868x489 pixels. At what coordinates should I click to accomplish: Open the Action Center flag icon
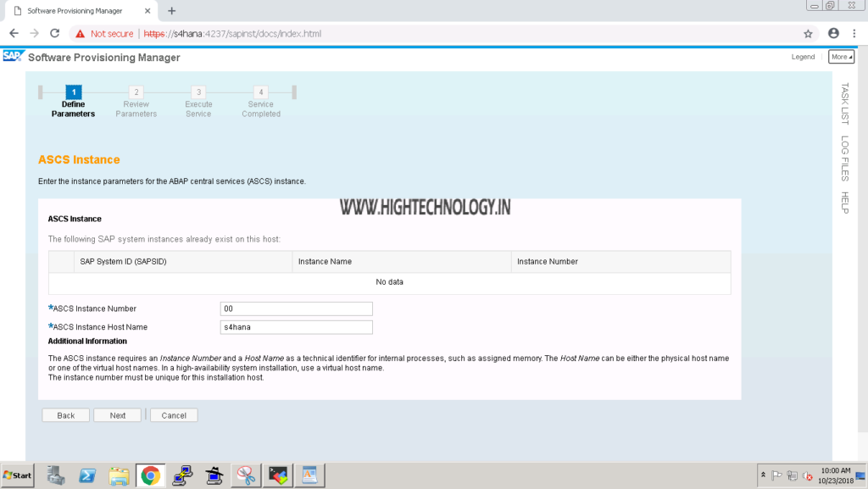click(x=776, y=475)
